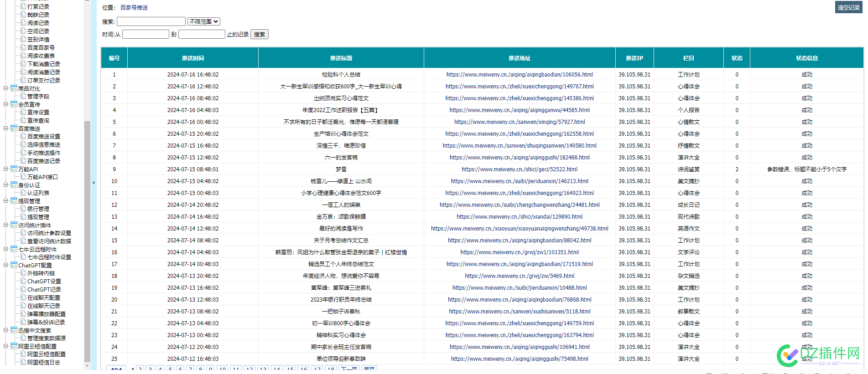Click the search keyword input field
Viewport: 868px width, 374px height.
click(151, 21)
